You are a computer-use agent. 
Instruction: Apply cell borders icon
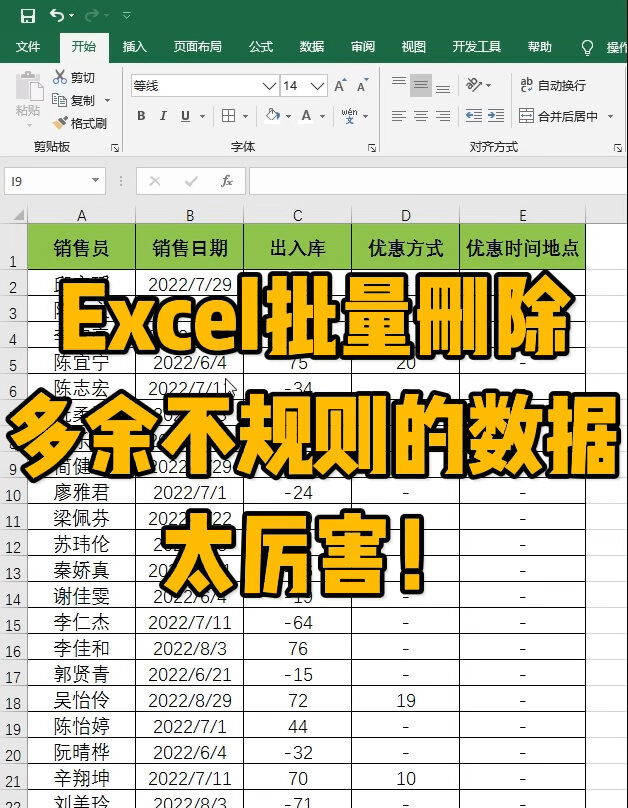[x=228, y=116]
